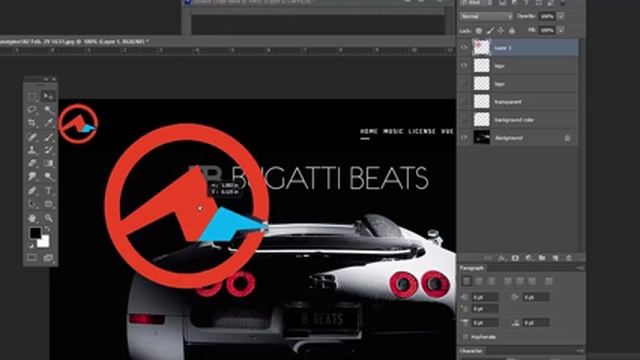Select the Spot Healing Brush tool
The image size is (640, 360).
point(32,137)
